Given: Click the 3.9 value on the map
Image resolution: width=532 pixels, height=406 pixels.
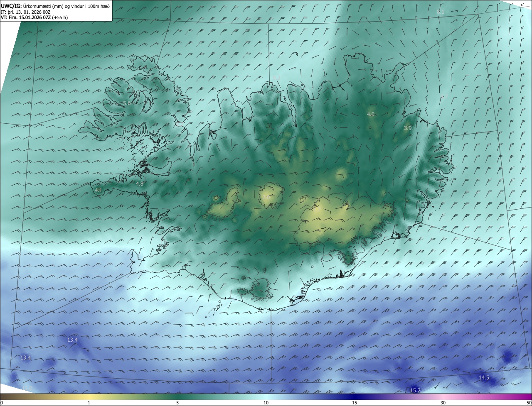Looking at the screenshot, I should point(408,128).
